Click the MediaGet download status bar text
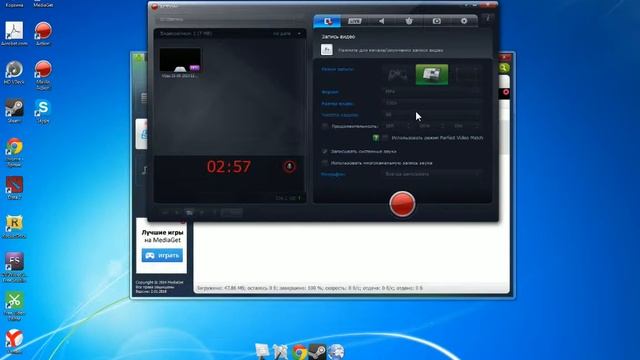The width and height of the screenshot is (640, 360). [309, 288]
